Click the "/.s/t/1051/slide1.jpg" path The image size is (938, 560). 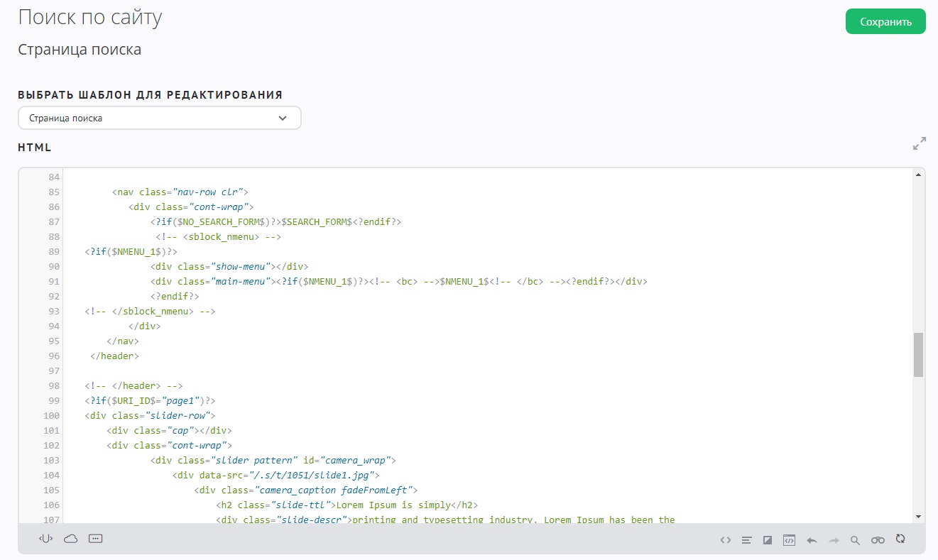coord(312,475)
